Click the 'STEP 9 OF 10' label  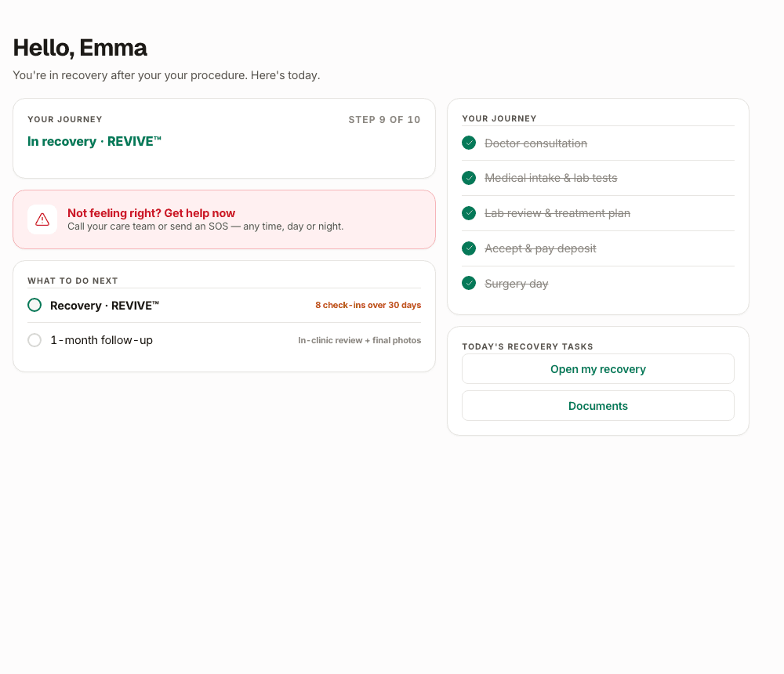[384, 119]
